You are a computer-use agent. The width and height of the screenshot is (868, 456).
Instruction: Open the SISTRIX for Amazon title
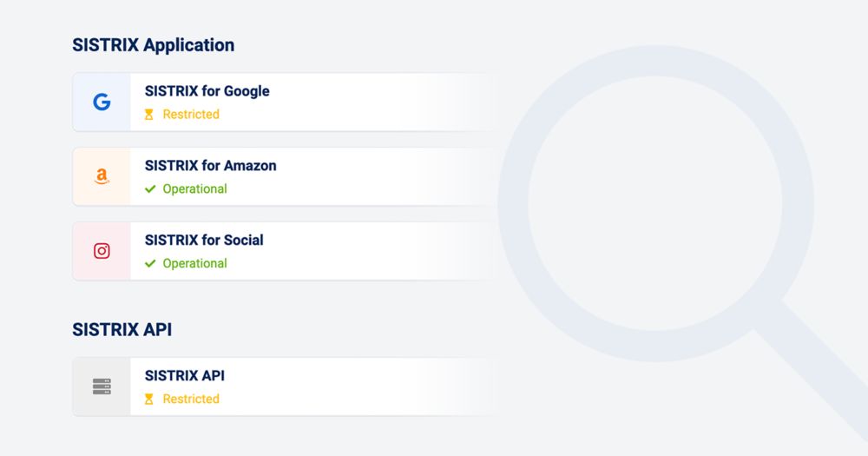tap(210, 166)
